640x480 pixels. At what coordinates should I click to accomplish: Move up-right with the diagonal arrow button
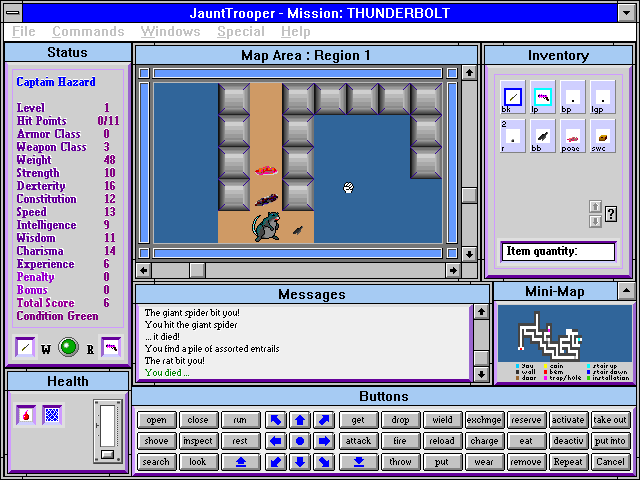[x=324, y=420]
